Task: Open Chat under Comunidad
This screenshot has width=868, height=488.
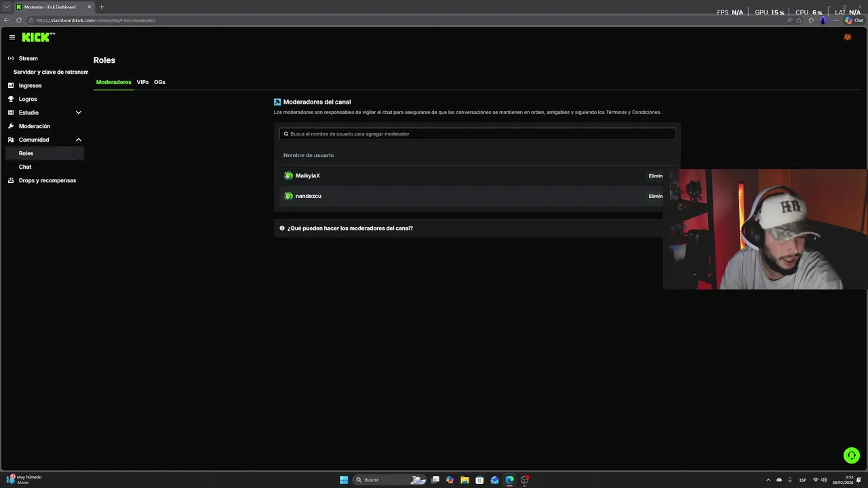Action: point(25,167)
